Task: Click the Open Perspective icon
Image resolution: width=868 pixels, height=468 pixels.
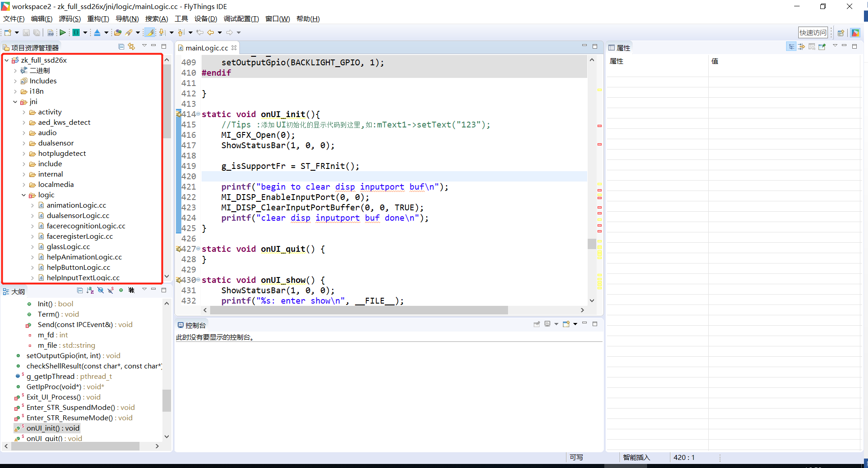Action: 841,32
